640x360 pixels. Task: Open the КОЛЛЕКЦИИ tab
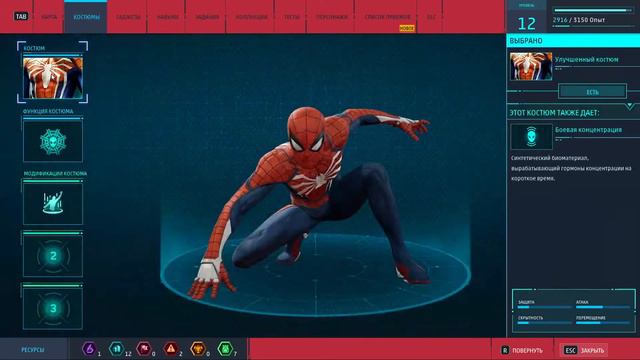(251, 17)
